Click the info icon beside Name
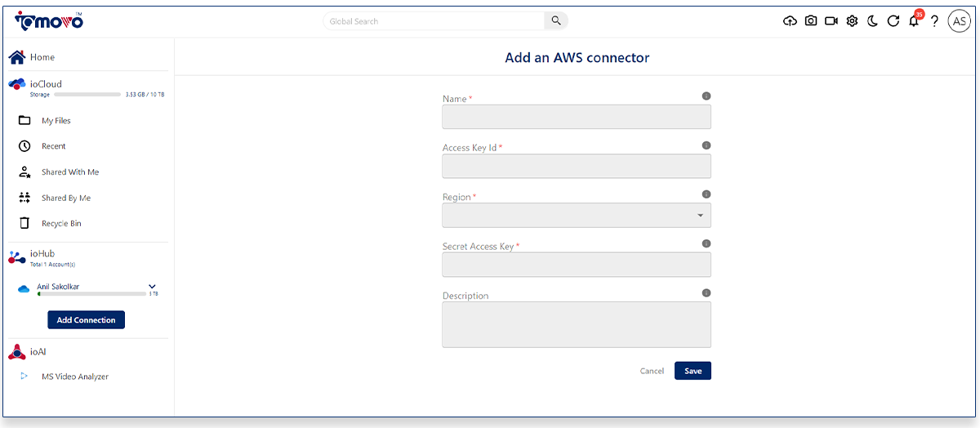 [706, 96]
